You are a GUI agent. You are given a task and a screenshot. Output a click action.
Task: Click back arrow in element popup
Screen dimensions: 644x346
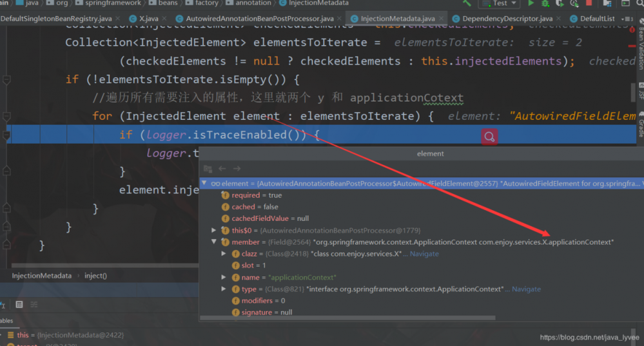tap(222, 168)
